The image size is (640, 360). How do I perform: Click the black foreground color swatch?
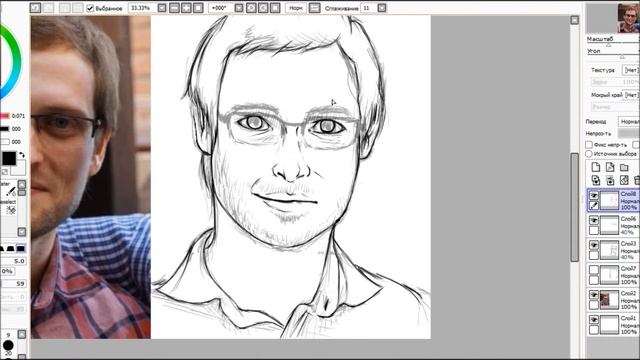click(x=8, y=158)
